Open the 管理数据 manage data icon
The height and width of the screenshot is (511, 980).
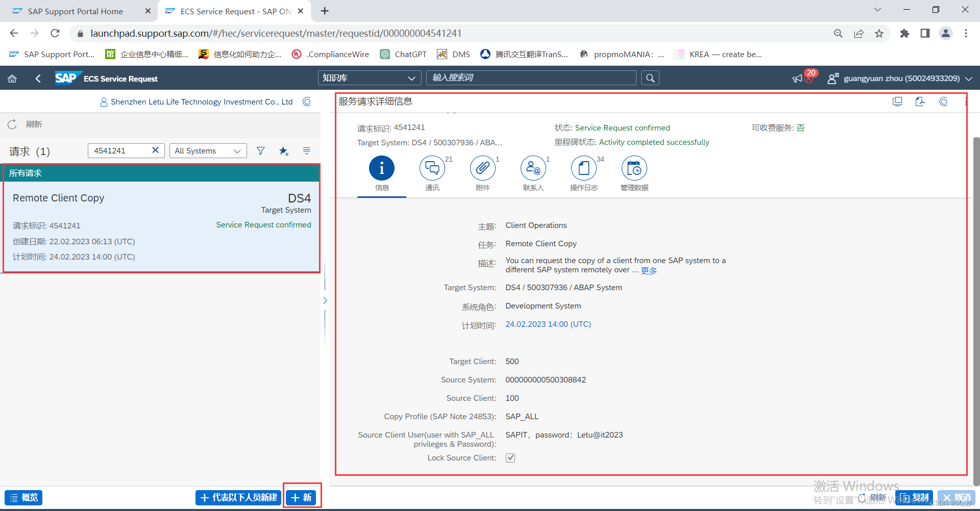pyautogui.click(x=634, y=169)
